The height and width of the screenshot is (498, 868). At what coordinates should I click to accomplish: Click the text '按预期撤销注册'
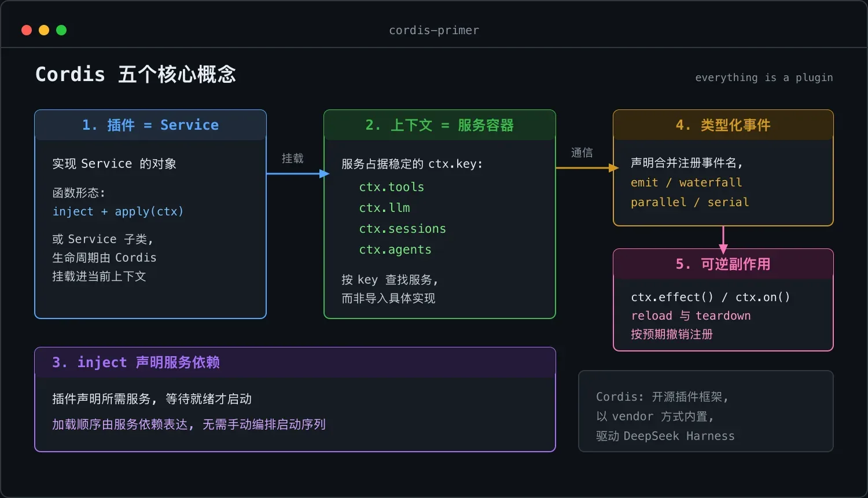pyautogui.click(x=672, y=334)
